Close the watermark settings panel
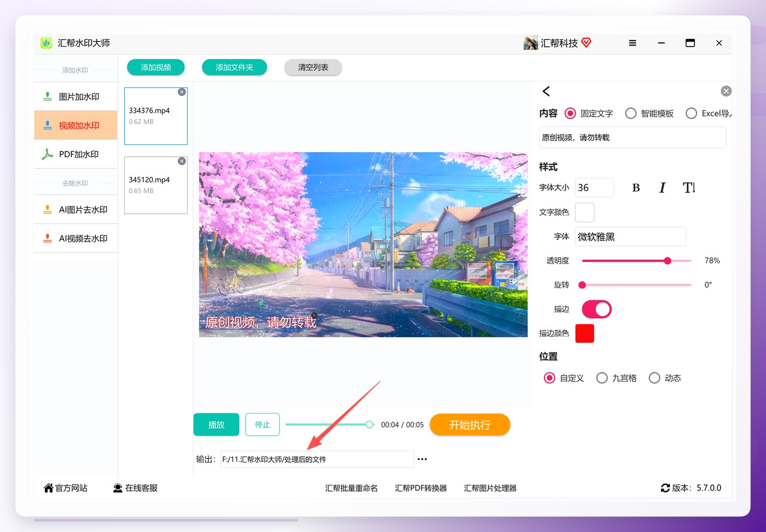 pos(726,91)
